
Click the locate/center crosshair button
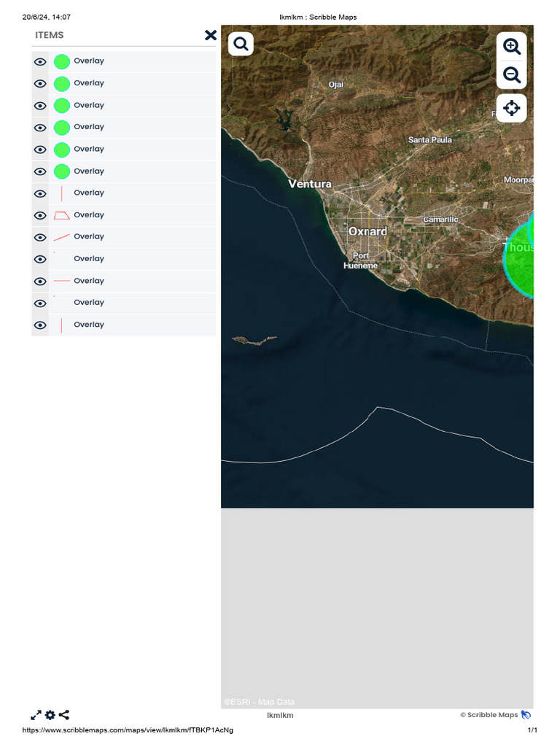tap(512, 108)
